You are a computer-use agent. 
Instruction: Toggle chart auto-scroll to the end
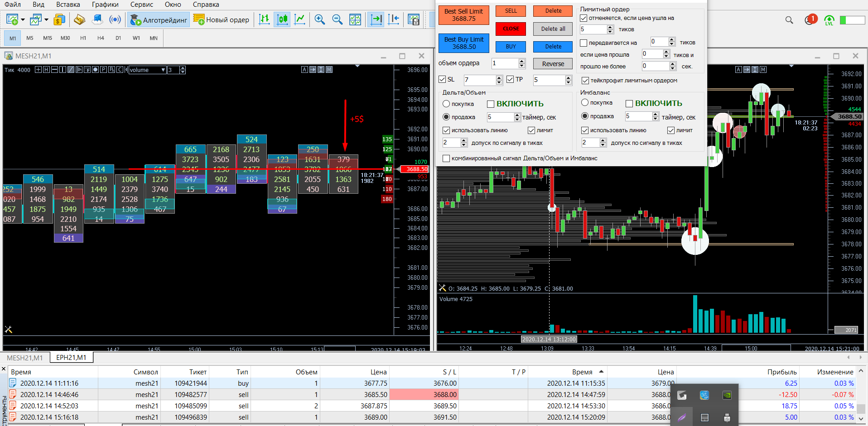click(376, 19)
